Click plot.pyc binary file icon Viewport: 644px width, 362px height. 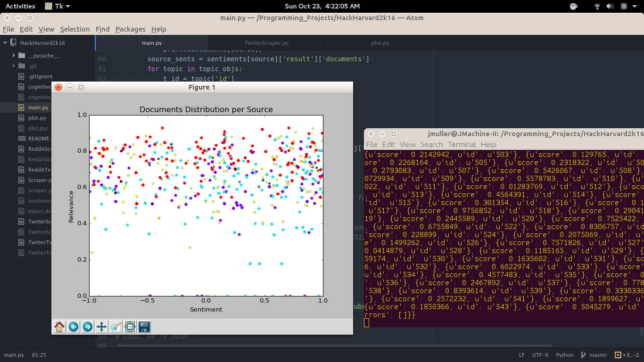pos(21,128)
